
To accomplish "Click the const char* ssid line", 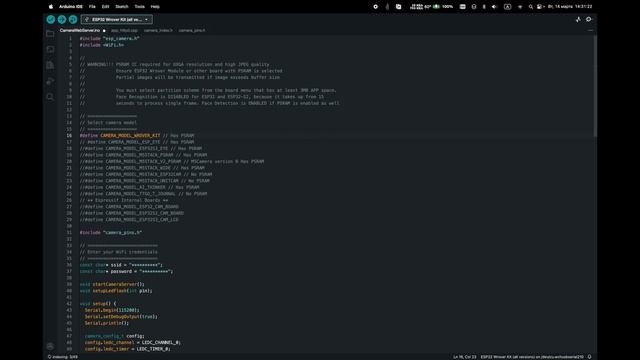I will [x=121, y=265].
